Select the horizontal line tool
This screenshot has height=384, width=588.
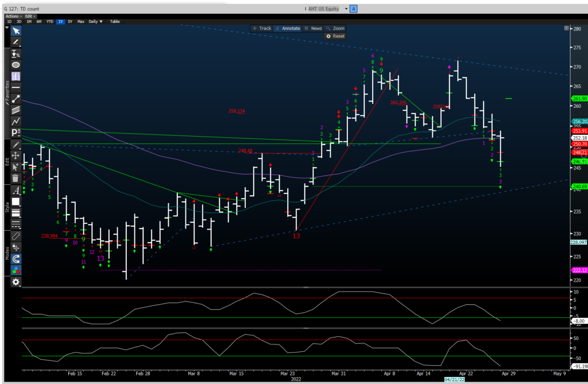(x=16, y=87)
